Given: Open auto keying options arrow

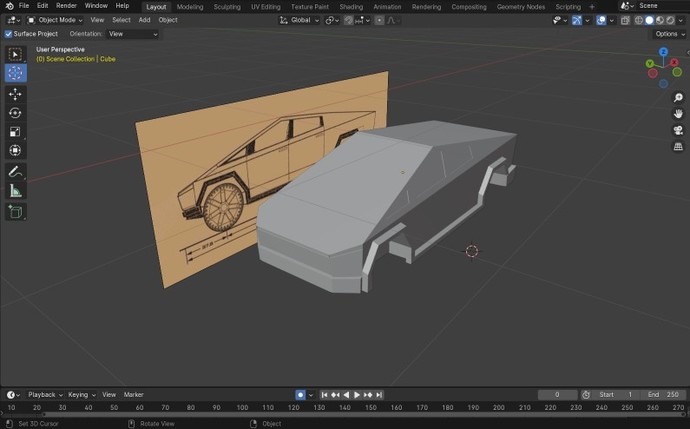Looking at the screenshot, I should pyautogui.click(x=311, y=395).
